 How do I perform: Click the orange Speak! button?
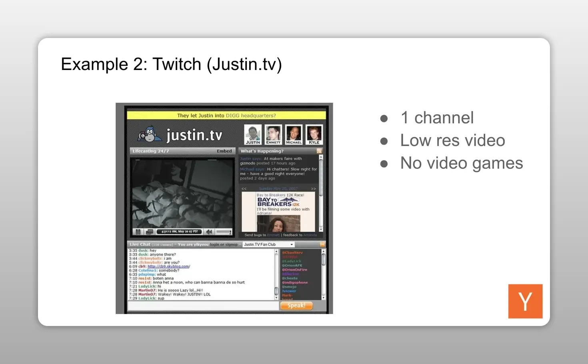296,306
